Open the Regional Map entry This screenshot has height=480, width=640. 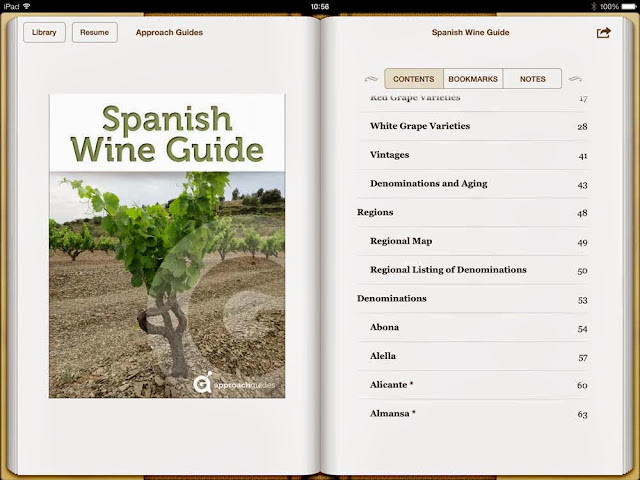pyautogui.click(x=473, y=241)
